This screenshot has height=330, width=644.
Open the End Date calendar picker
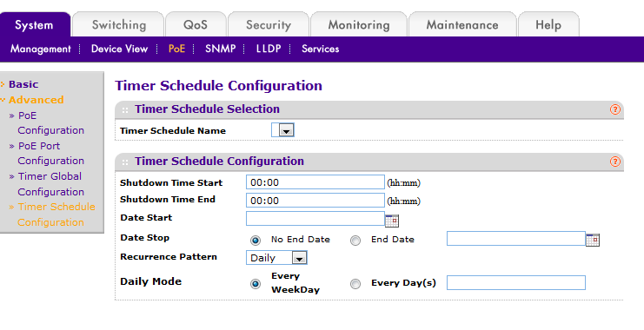[592, 240]
